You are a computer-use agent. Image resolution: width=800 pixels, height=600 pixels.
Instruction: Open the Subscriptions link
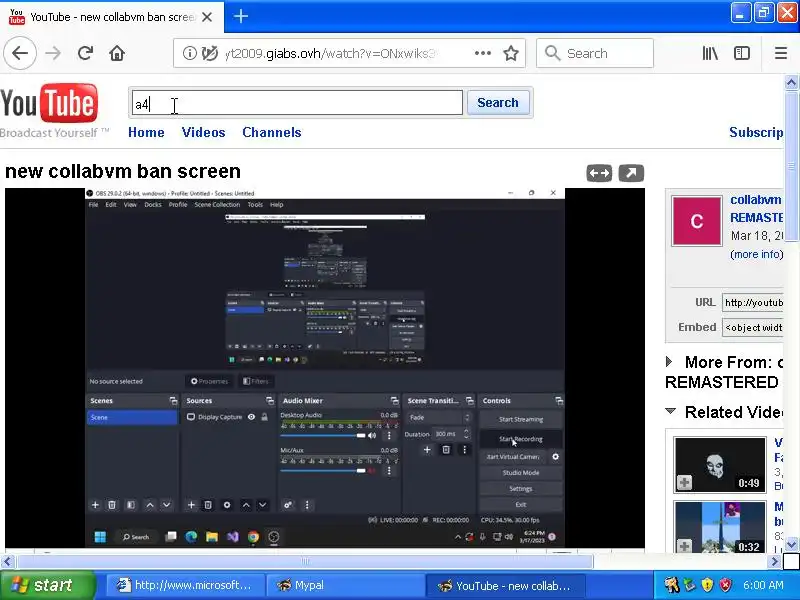(757, 133)
